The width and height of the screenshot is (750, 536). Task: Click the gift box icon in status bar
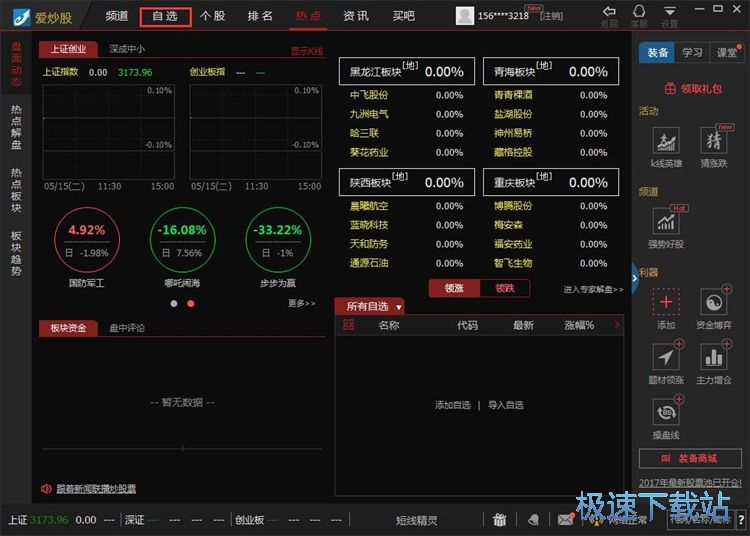[x=500, y=520]
